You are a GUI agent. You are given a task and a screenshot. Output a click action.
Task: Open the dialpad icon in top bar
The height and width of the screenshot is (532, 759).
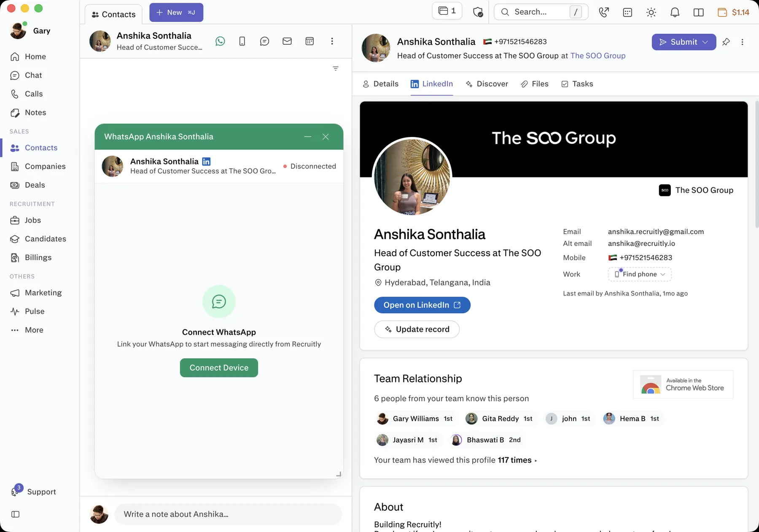[627, 12]
